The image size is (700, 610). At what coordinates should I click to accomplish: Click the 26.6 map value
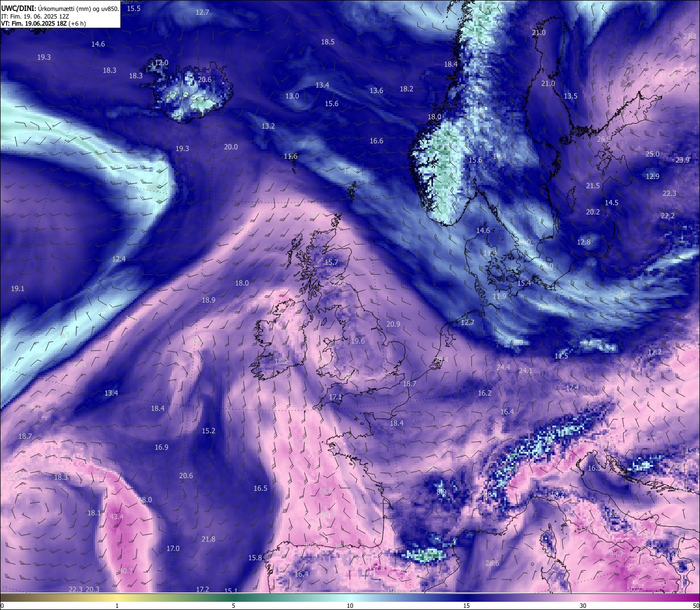492,563
